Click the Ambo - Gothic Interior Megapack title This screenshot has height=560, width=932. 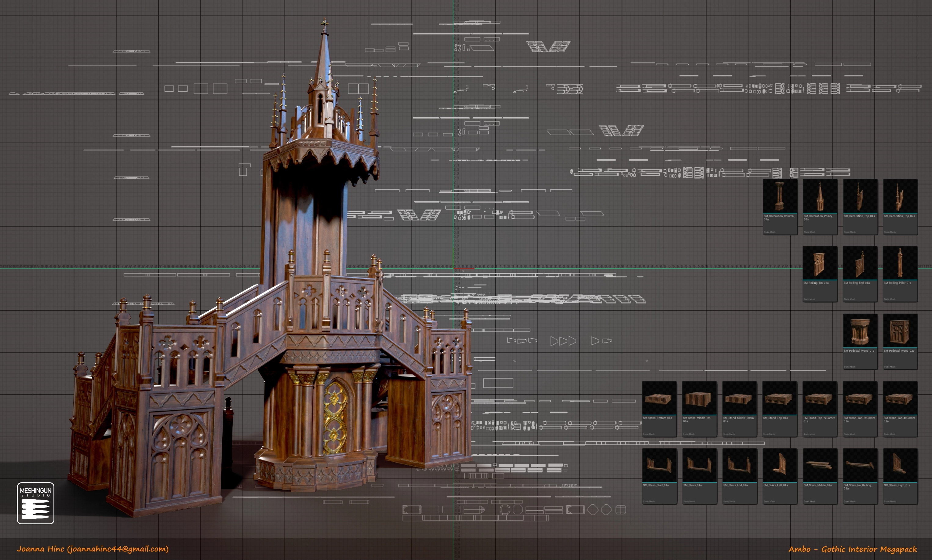point(852,549)
